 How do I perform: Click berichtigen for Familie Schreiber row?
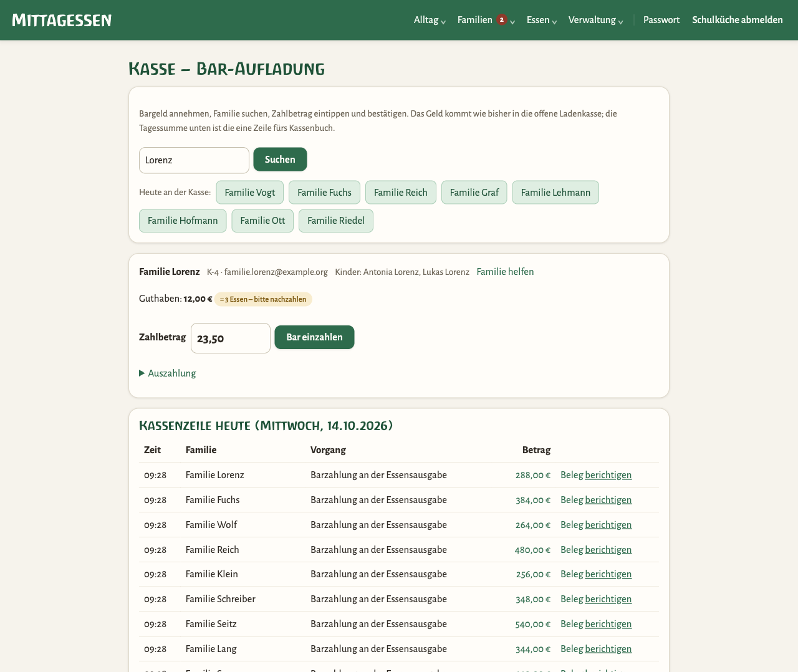pyautogui.click(x=608, y=599)
